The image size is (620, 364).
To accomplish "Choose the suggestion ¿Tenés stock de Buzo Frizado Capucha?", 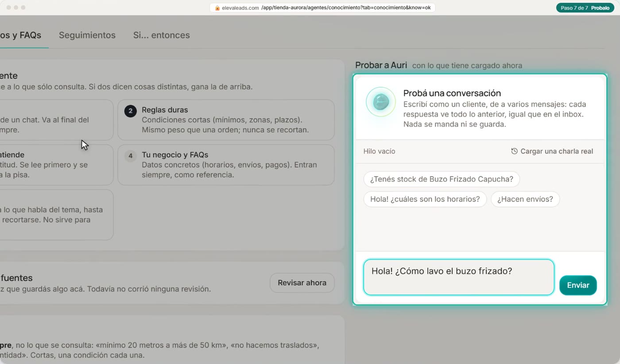I will [x=442, y=179].
